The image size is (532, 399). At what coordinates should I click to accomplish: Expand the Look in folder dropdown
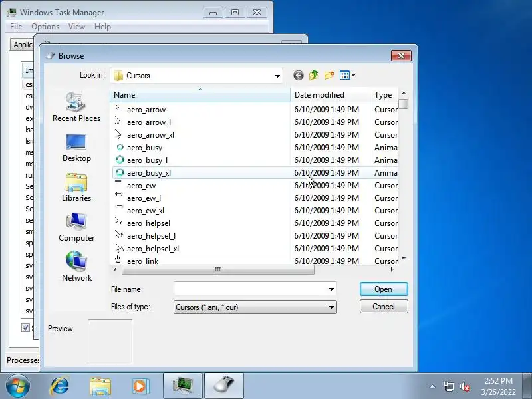[277, 76]
